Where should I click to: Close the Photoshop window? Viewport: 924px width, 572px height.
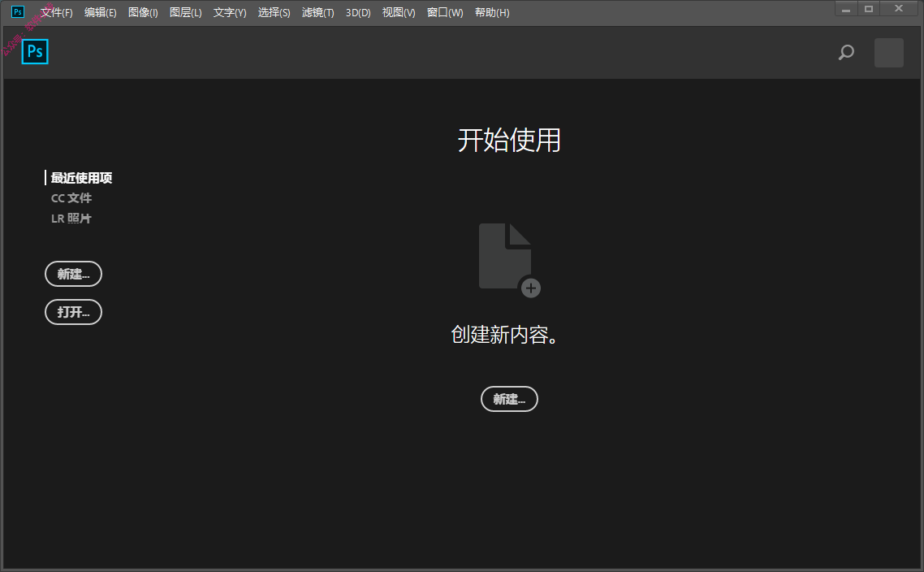[x=899, y=9]
